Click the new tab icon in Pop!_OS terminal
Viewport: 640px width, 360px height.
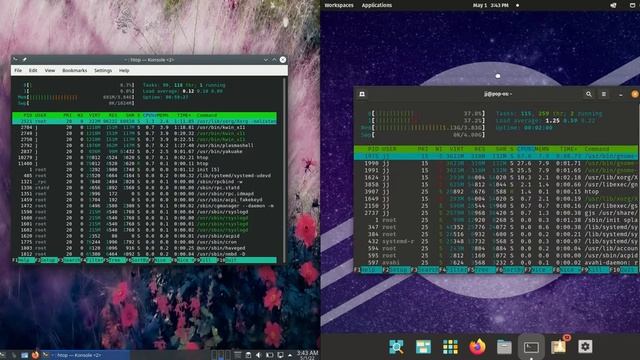coord(362,94)
